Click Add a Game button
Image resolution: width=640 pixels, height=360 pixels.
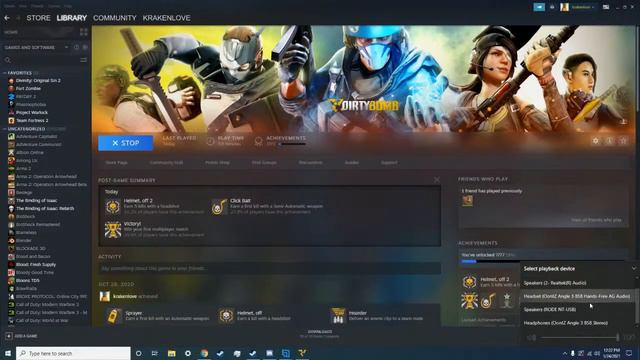[21, 336]
